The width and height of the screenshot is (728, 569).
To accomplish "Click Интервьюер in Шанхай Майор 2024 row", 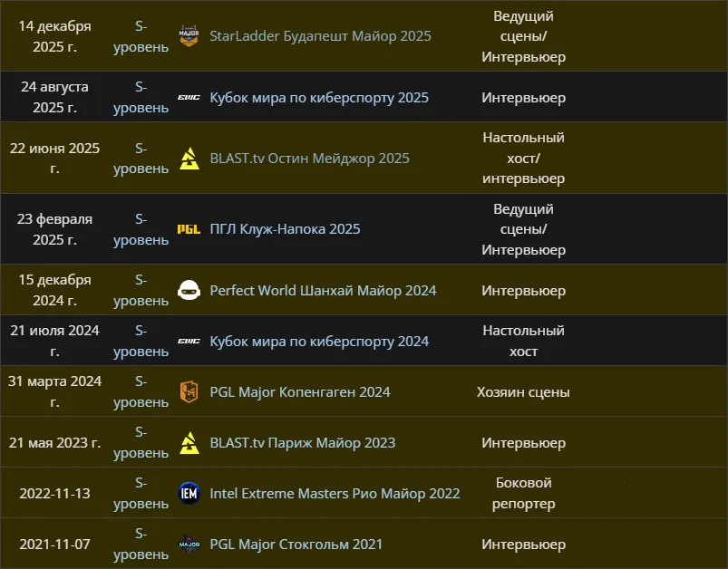I will click(x=523, y=291).
